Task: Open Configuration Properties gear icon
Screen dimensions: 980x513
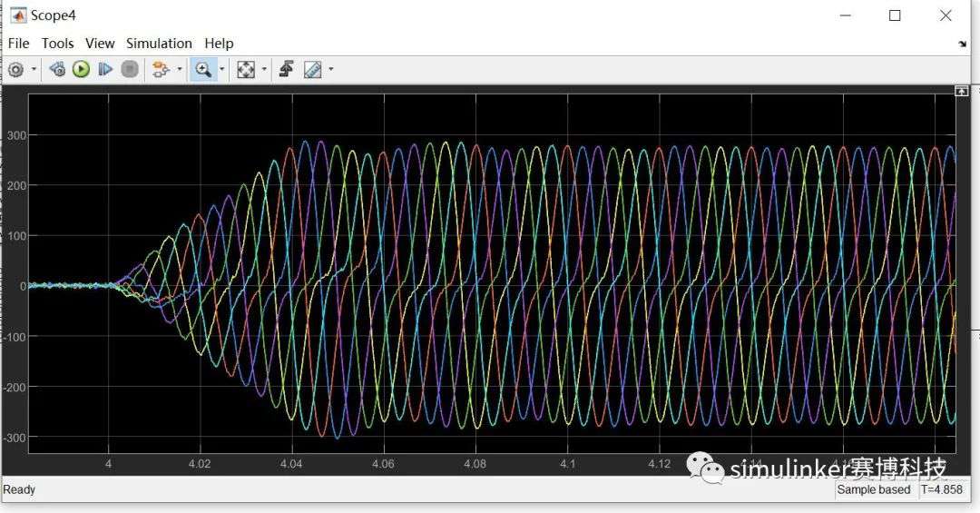Action: pyautogui.click(x=16, y=69)
